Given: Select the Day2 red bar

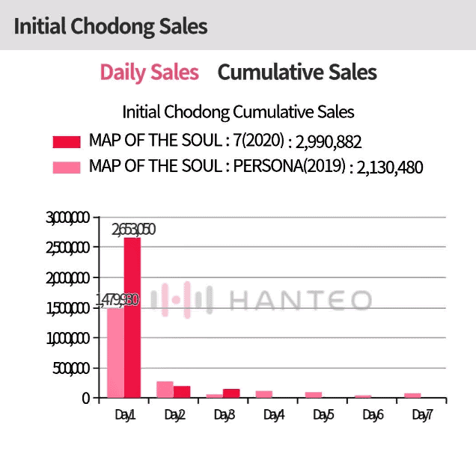Looking at the screenshot, I should (x=182, y=392).
